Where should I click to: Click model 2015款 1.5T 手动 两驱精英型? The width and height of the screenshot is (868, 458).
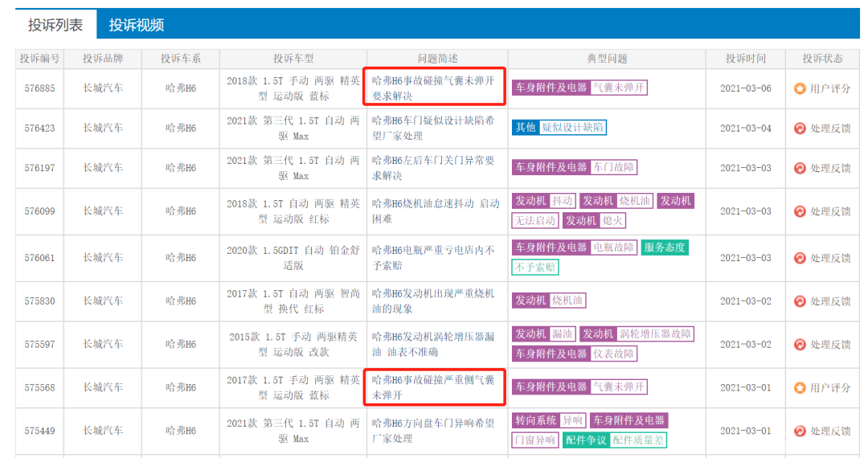pos(293,345)
